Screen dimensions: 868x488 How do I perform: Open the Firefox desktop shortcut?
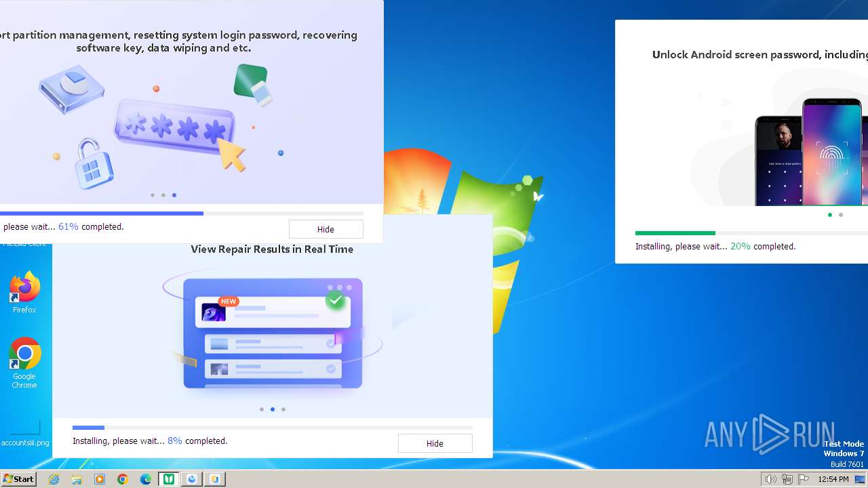24,293
